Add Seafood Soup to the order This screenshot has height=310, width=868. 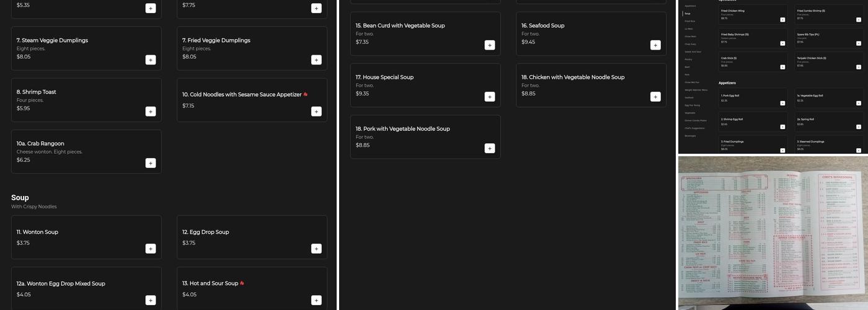tap(655, 45)
